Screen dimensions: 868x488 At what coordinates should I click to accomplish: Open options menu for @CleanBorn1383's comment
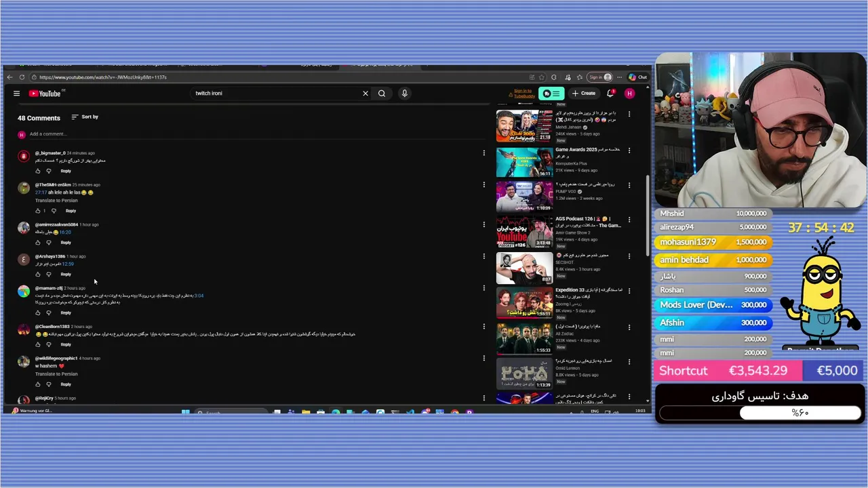pyautogui.click(x=484, y=327)
